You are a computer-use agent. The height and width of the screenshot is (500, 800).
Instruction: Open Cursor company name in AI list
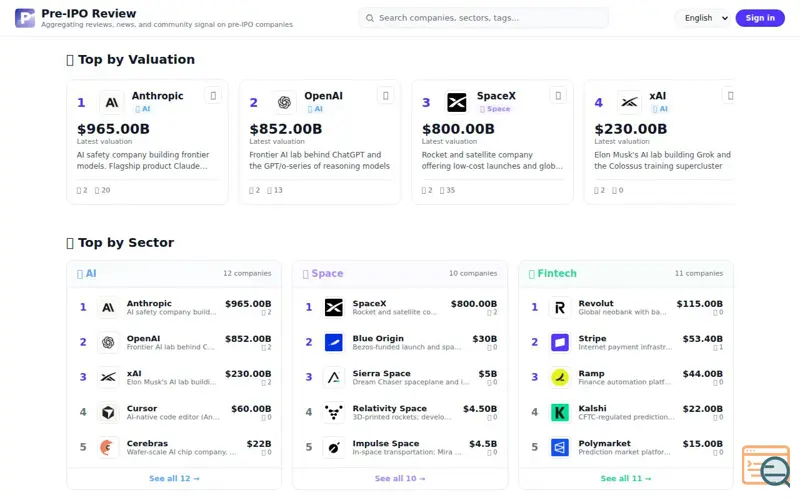[142, 408]
